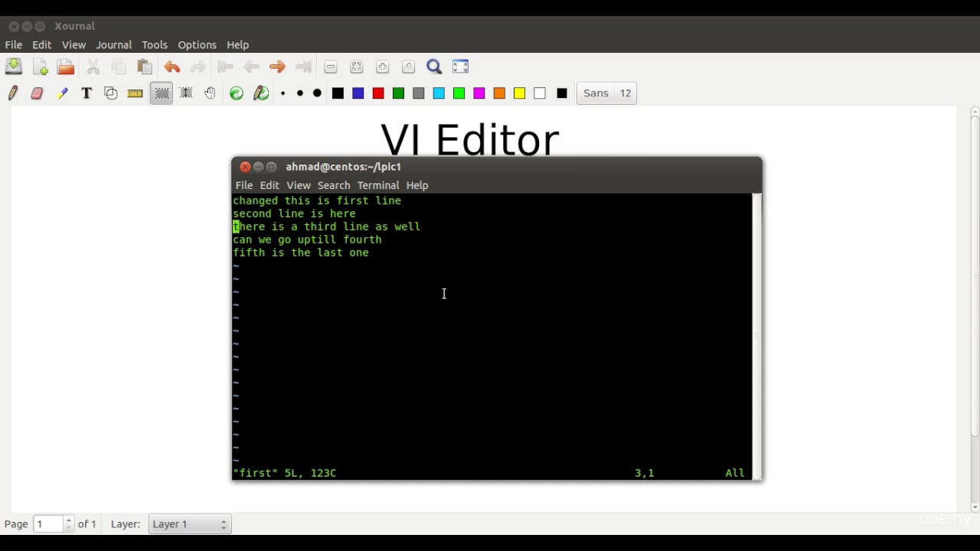The height and width of the screenshot is (551, 980).
Task: Open Xournal Edit menu
Action: (x=42, y=45)
